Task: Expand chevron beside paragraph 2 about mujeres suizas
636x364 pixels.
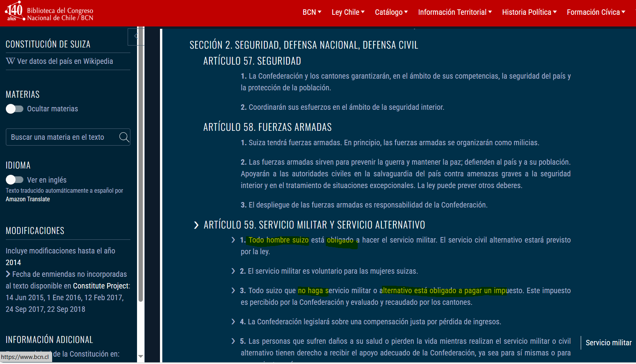Action: point(233,271)
